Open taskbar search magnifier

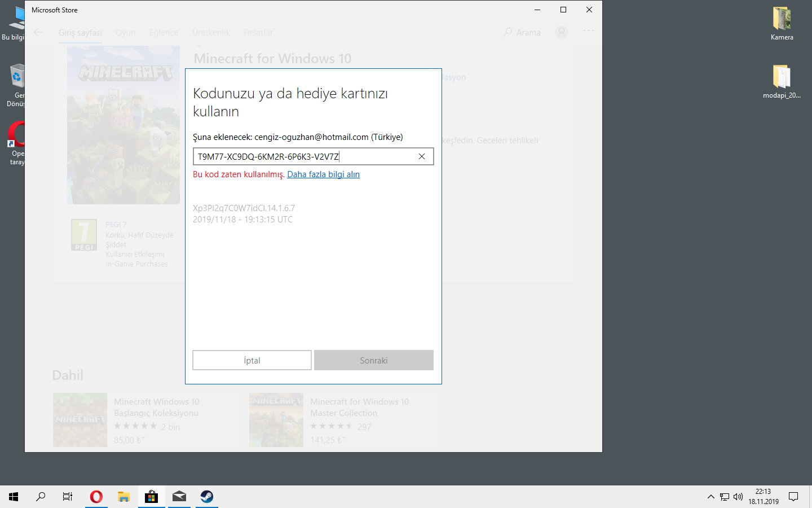pyautogui.click(x=41, y=497)
